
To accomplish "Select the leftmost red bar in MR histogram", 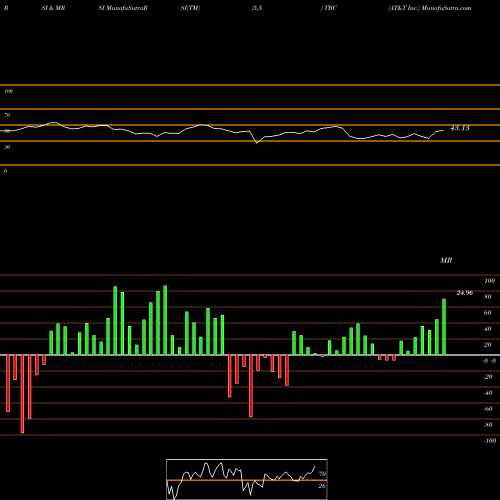I will click(x=8, y=383).
